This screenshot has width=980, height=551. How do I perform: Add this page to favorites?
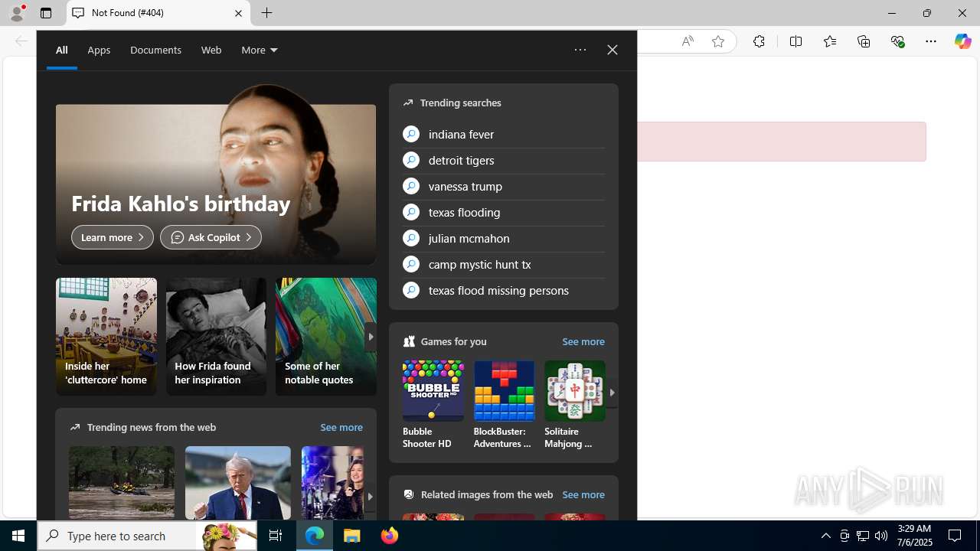(718, 41)
